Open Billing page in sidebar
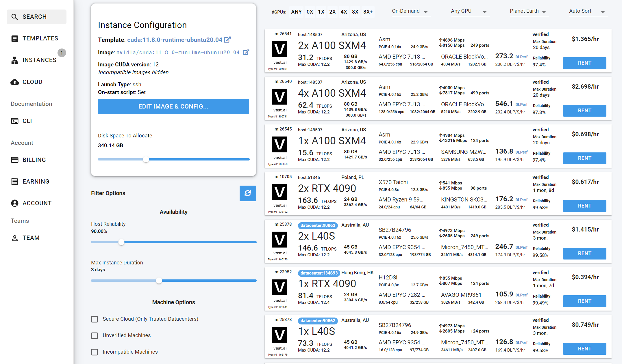This screenshot has width=622, height=364. point(37,160)
